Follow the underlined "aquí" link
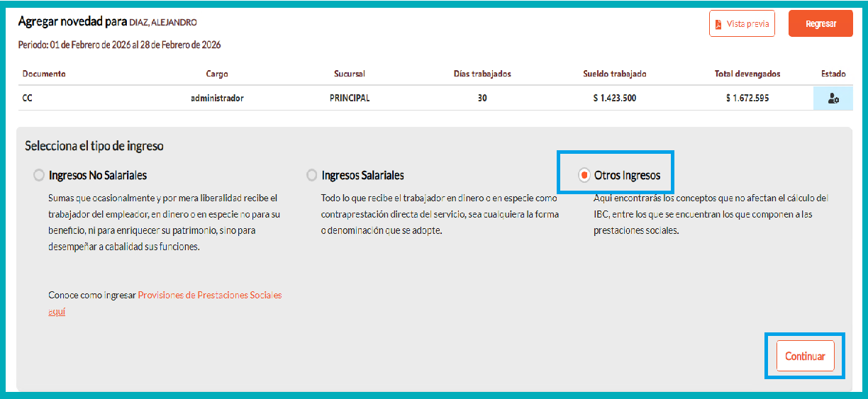This screenshot has width=868, height=399. [57, 311]
